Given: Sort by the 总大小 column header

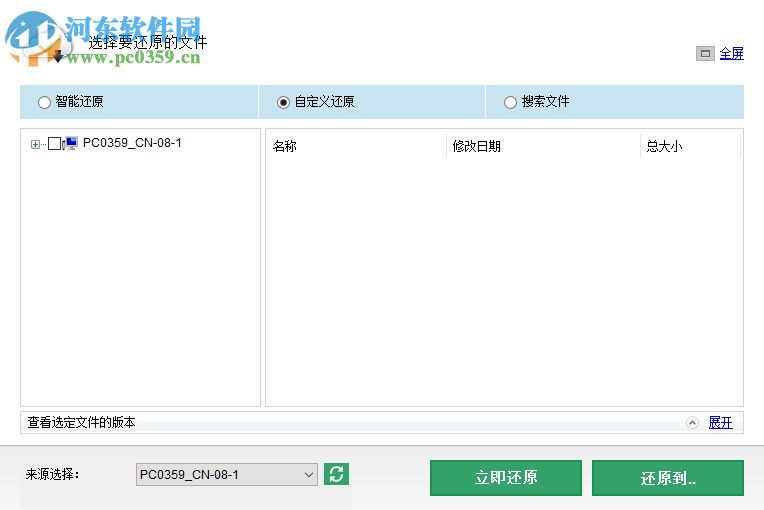Looking at the screenshot, I should pos(690,146).
